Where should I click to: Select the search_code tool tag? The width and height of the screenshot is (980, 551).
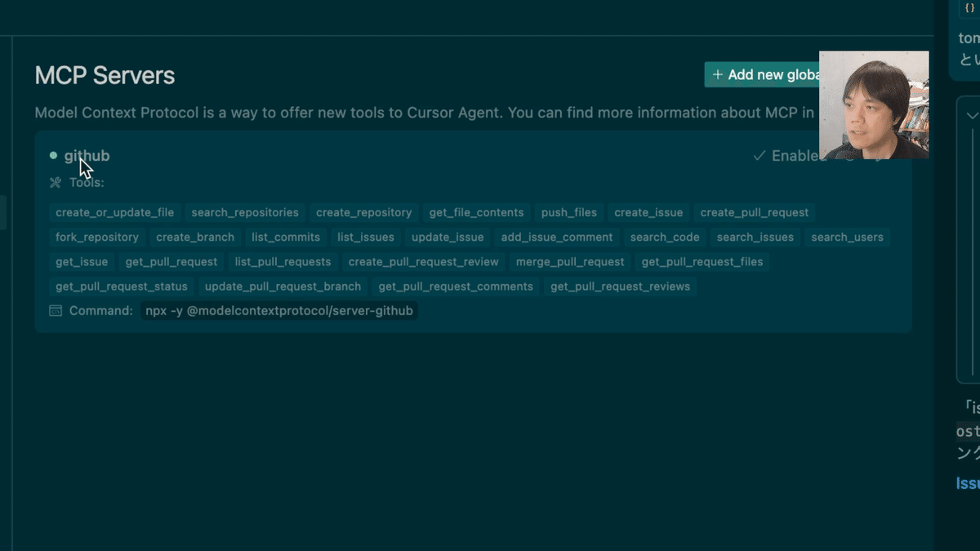[665, 238]
